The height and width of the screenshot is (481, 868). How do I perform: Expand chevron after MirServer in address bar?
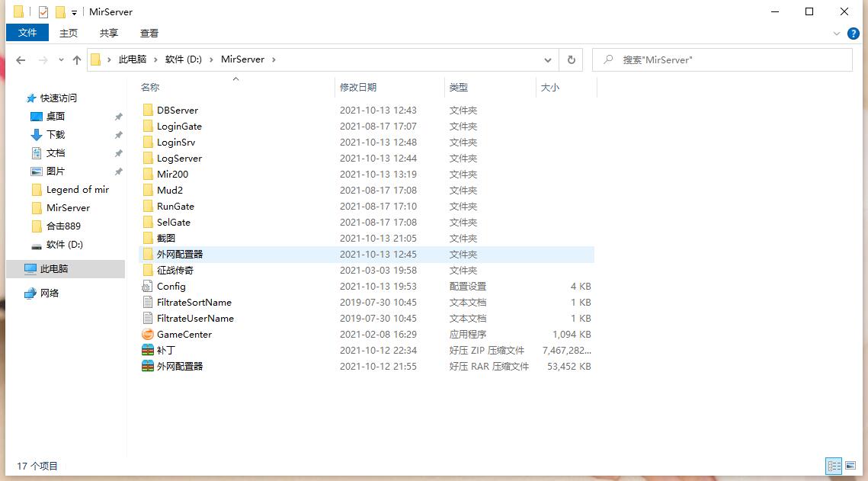click(274, 59)
